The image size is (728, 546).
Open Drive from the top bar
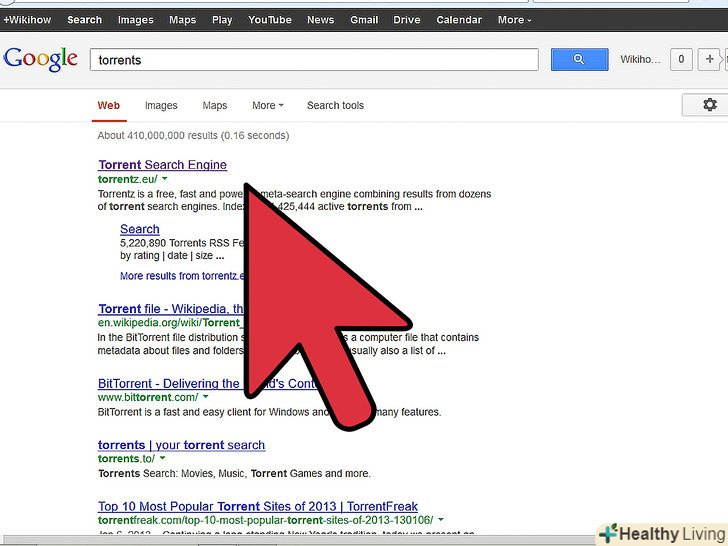407,20
